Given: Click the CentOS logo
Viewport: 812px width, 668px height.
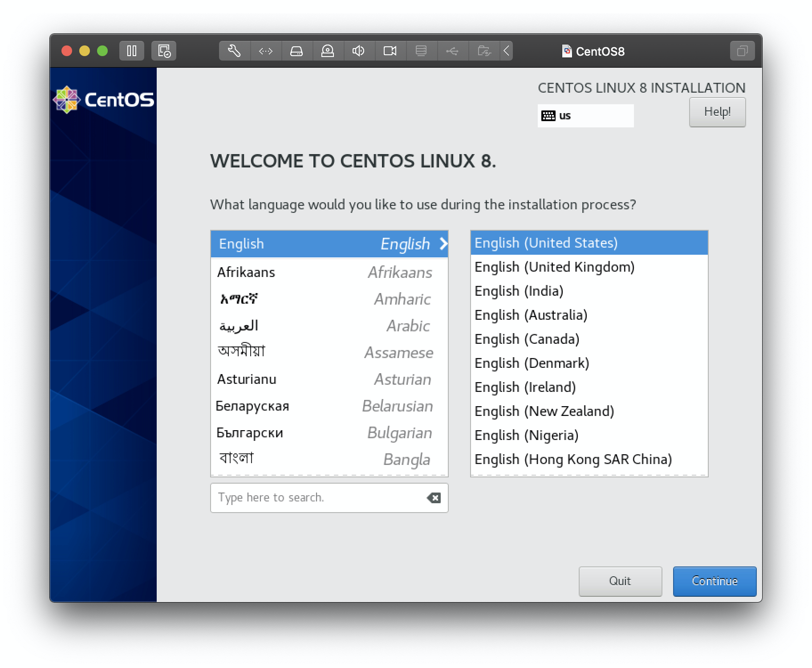Looking at the screenshot, I should click(103, 100).
